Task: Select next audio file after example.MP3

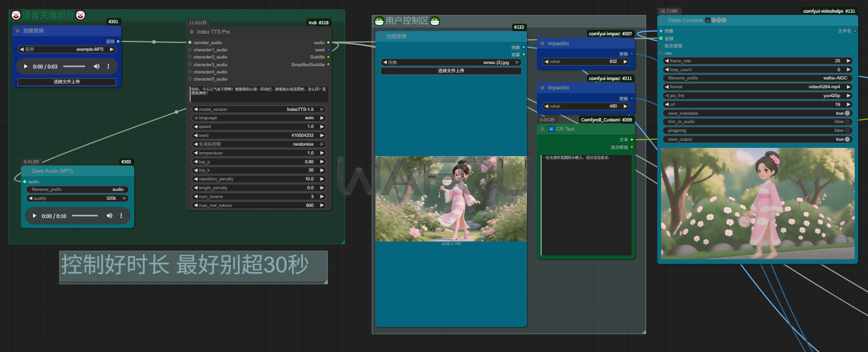Action: pyautogui.click(x=112, y=50)
